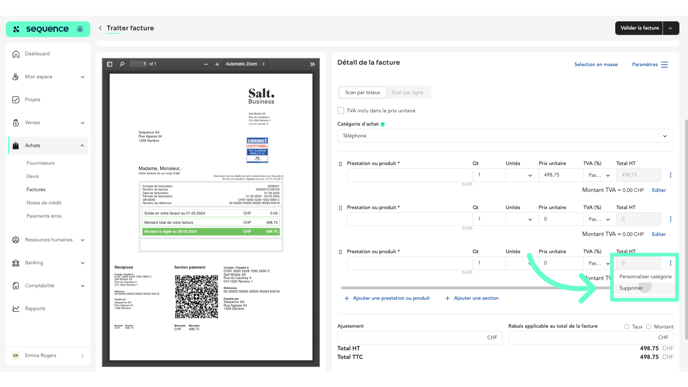Zoom in the PDF with plus icon
Image resolution: width=688 pixels, height=387 pixels.
pos(217,64)
